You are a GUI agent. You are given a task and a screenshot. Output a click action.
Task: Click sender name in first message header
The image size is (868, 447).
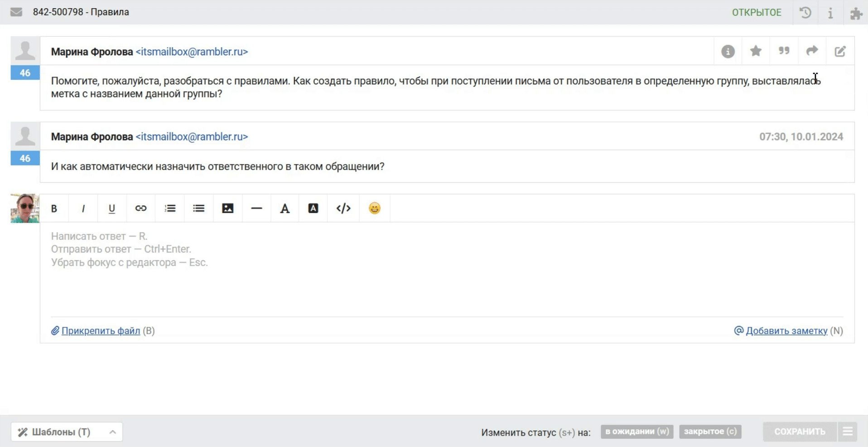pyautogui.click(x=92, y=52)
